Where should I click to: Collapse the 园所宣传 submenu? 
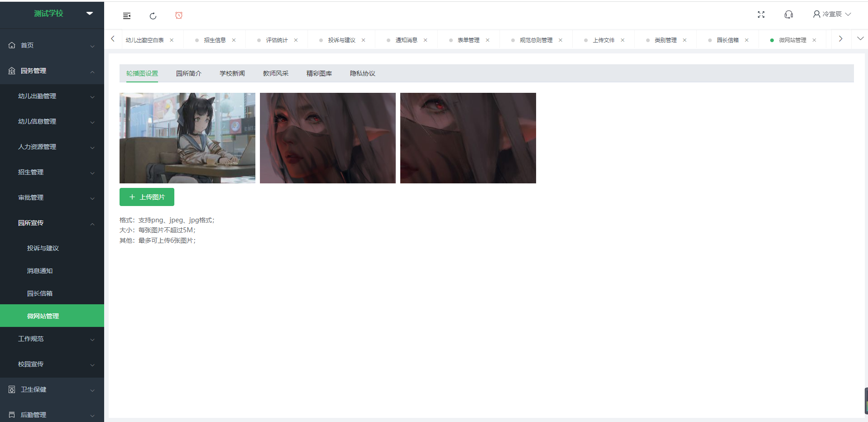tap(92, 224)
